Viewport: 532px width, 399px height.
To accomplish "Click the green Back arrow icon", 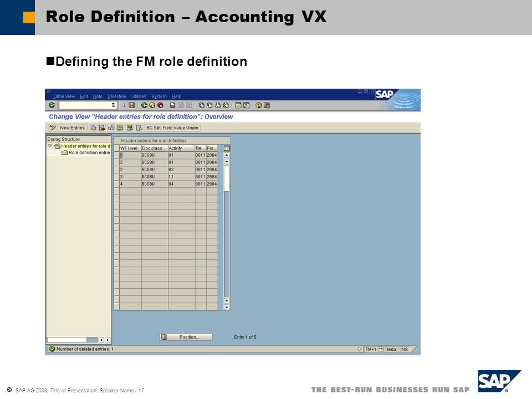I will [144, 105].
